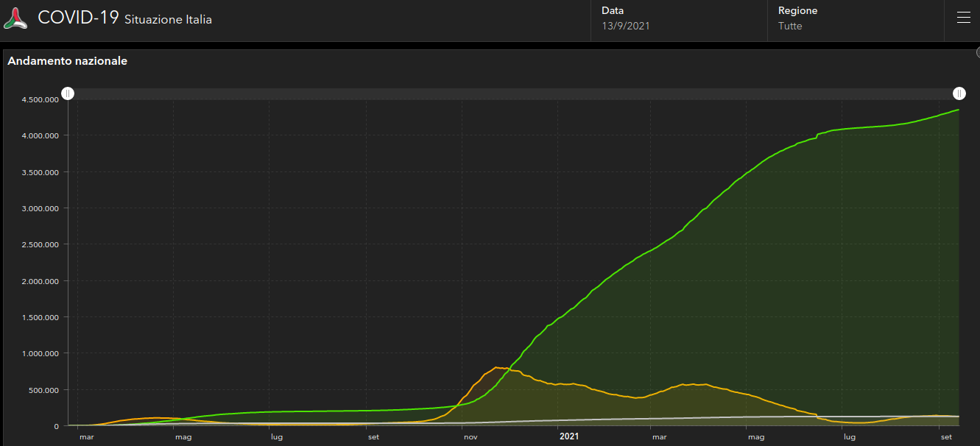Select the Andamento nazionale panel heading

68,61
